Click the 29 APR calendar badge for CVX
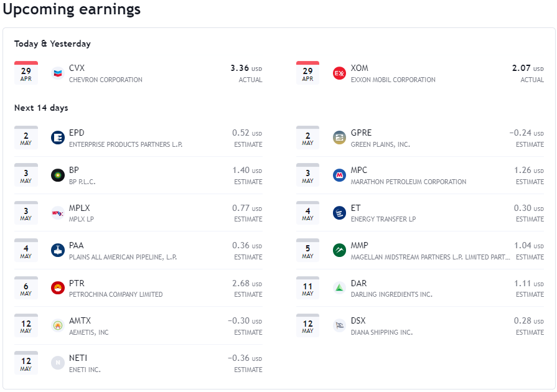This screenshot has height=392, width=557. pos(26,73)
